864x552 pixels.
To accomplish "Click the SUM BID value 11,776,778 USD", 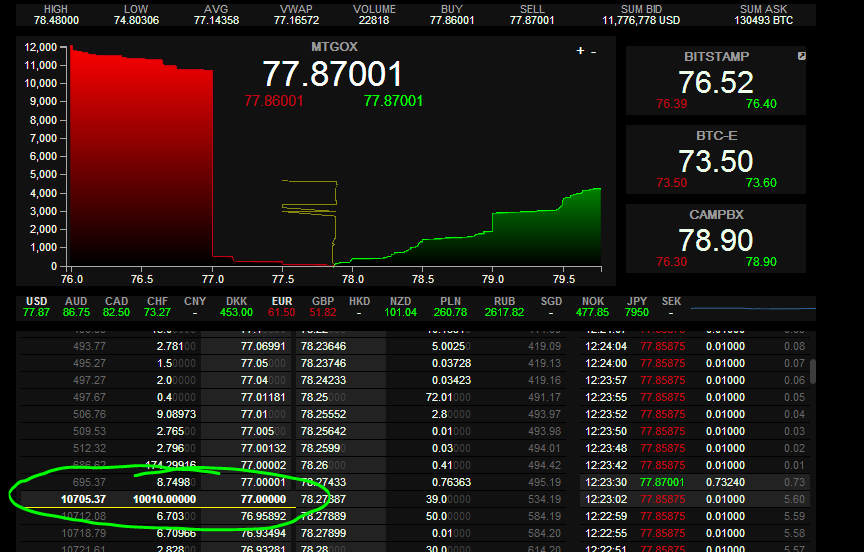I will (641, 20).
